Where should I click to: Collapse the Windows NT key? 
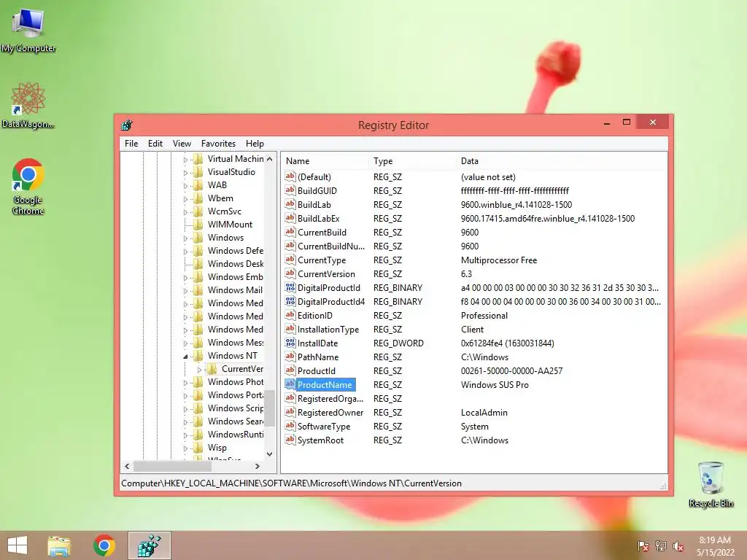point(185,356)
